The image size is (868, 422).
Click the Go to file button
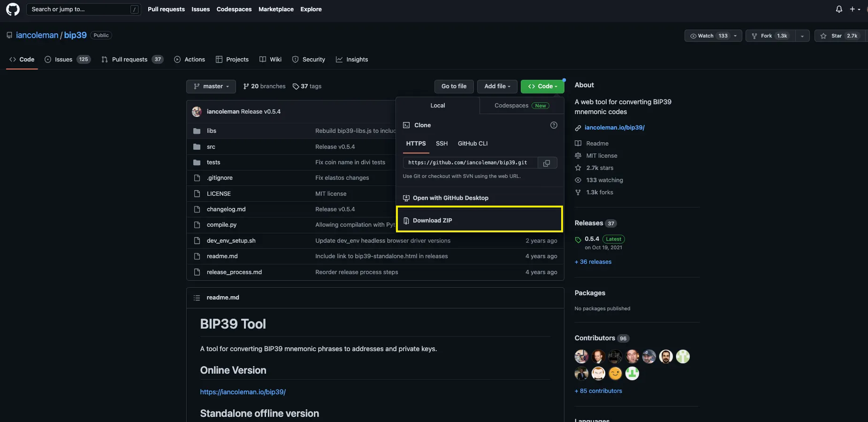(x=454, y=86)
